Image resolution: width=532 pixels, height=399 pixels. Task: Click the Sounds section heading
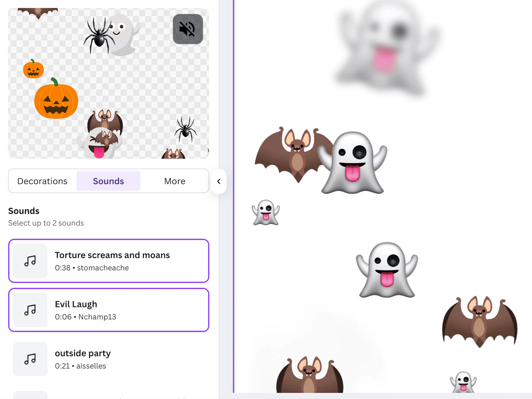point(24,211)
